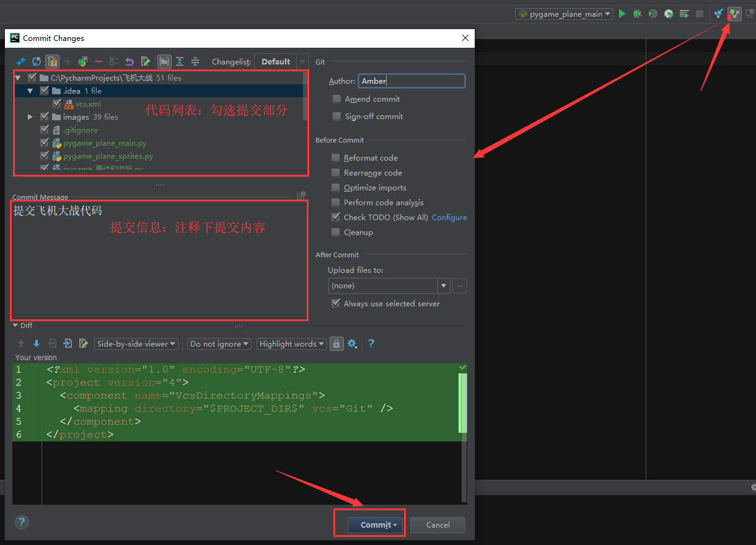
Task: Toggle the scroll synchronization lock icon
Action: pos(336,343)
